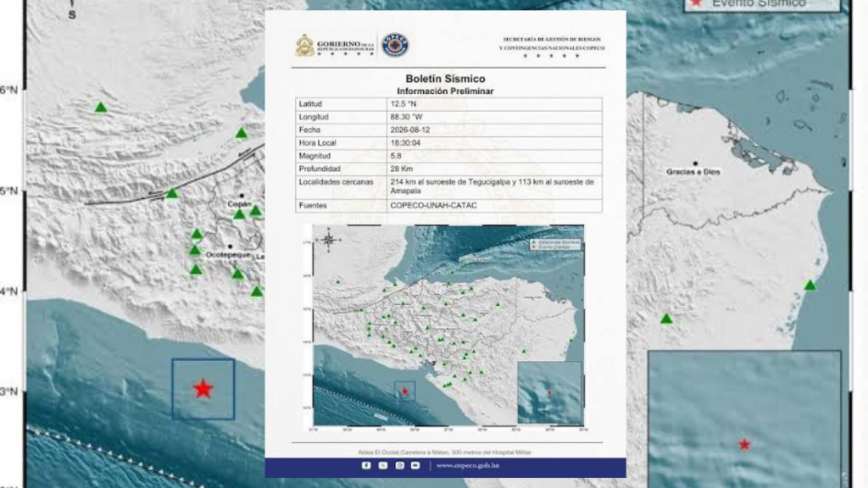Click the Boletín Sísmico title
Viewport: 868px width, 488px height.
[x=445, y=79]
